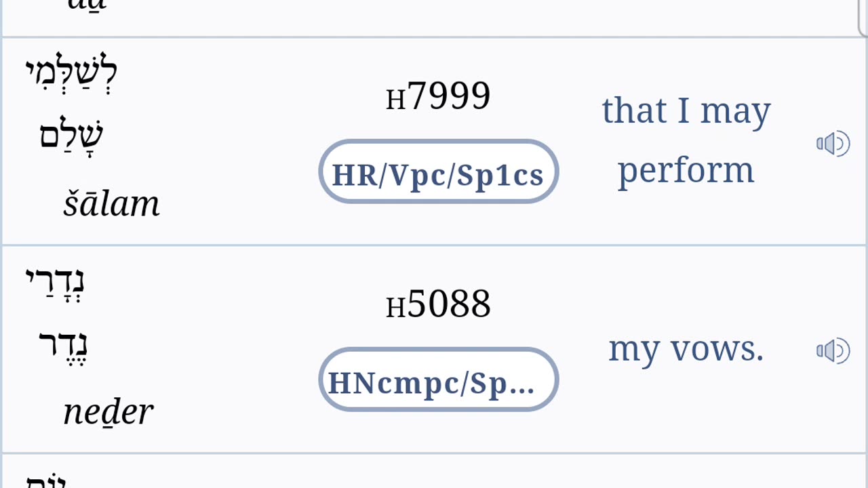Click the cut-off Hebrew word in bottom row
Image resolution: width=868 pixels, height=488 pixels.
click(x=46, y=480)
